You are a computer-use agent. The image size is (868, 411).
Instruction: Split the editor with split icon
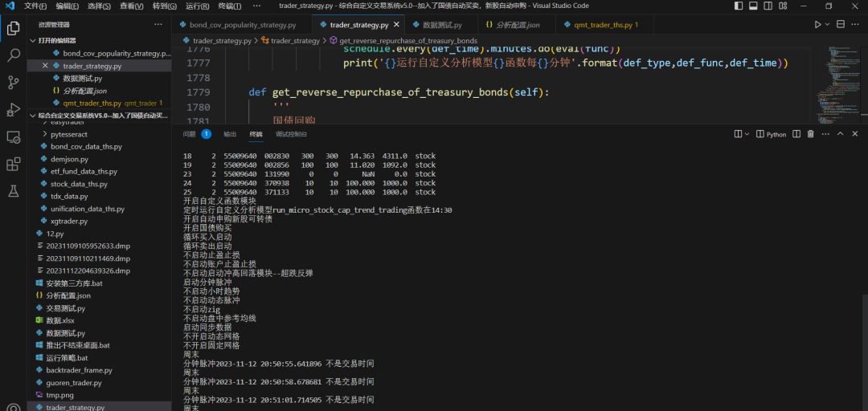click(841, 24)
